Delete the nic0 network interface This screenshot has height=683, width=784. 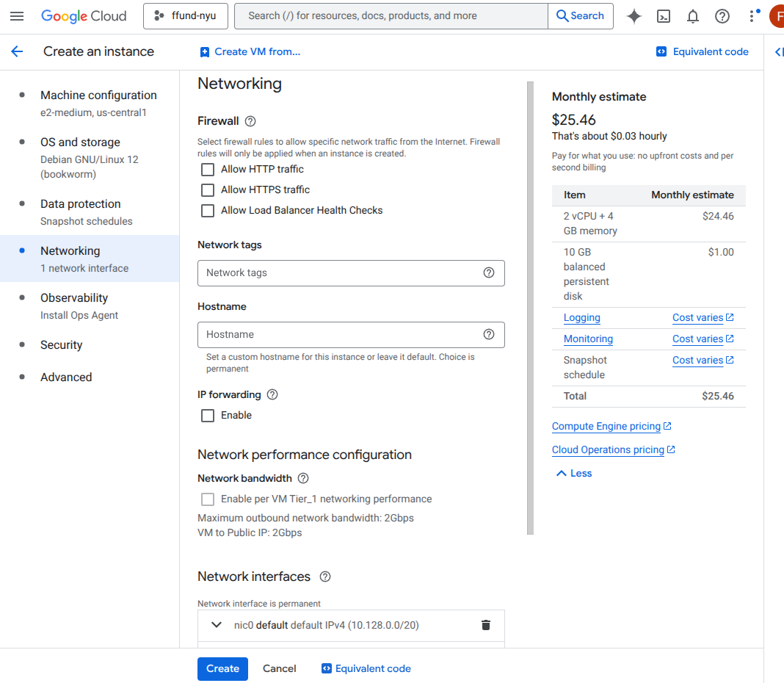485,625
